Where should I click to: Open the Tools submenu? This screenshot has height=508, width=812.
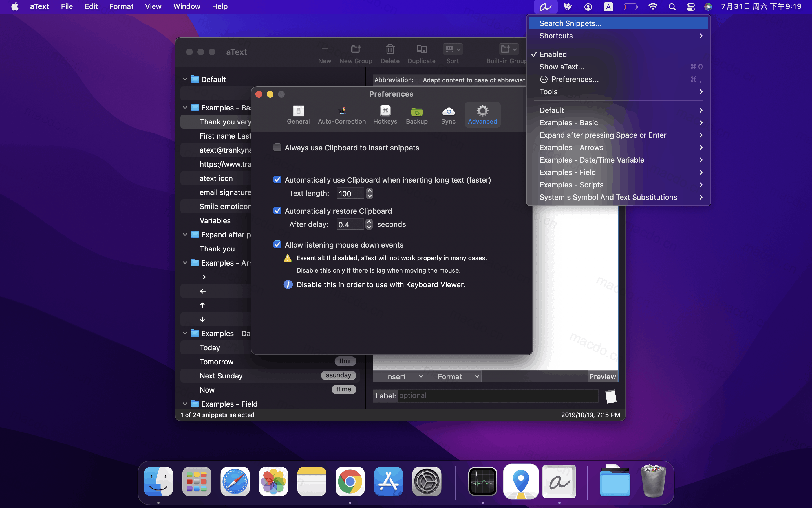pos(618,92)
